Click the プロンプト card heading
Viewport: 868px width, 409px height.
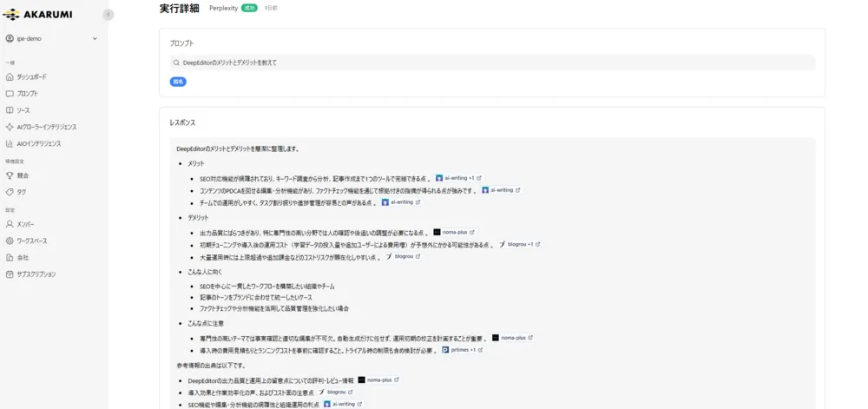tap(181, 43)
